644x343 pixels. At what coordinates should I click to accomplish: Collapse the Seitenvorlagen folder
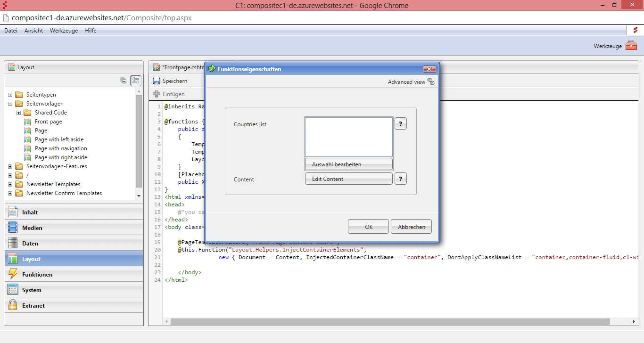[10, 104]
